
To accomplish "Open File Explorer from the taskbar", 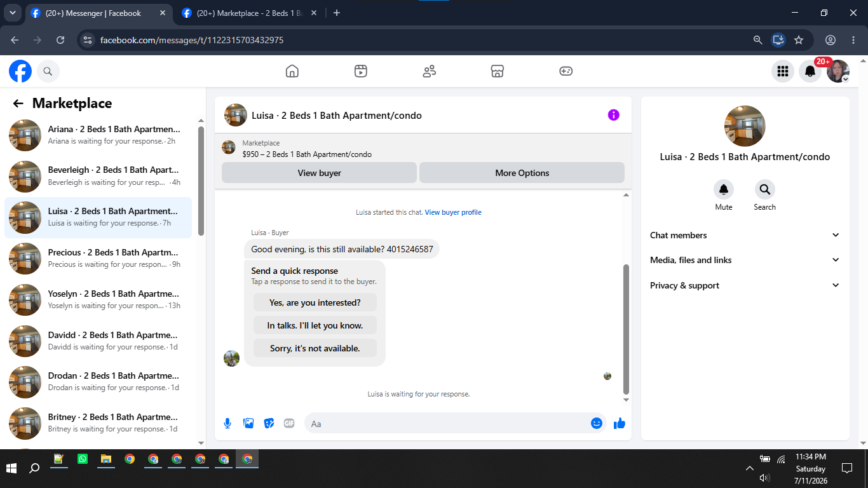I will 106,459.
